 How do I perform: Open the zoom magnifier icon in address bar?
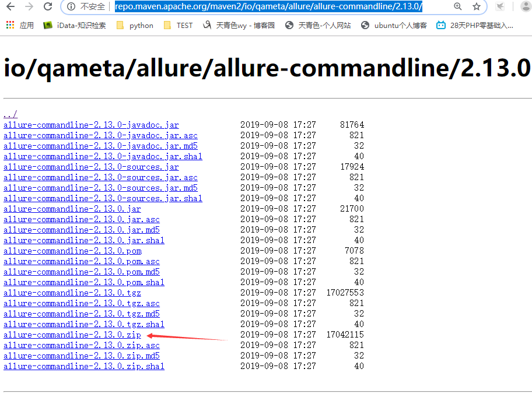point(458,6)
